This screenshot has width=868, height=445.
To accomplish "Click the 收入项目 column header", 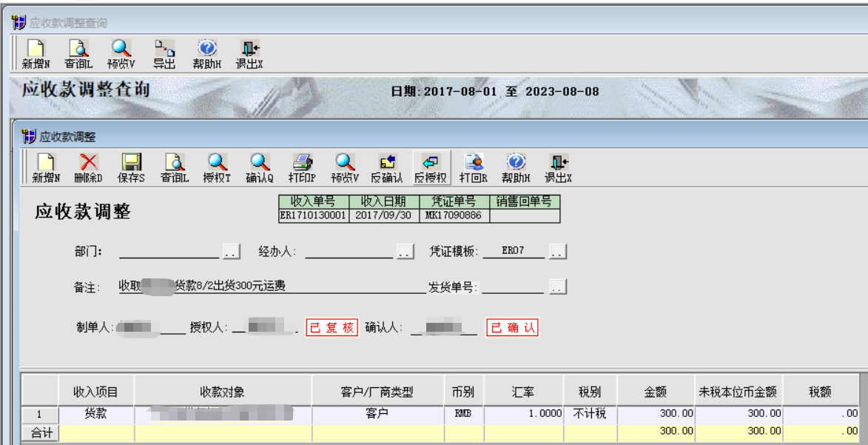I will 95,392.
